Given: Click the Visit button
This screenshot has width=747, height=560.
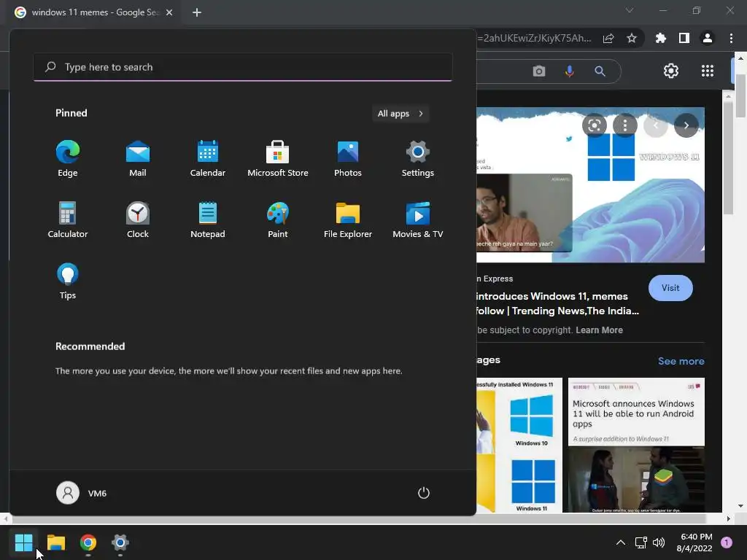Looking at the screenshot, I should 670,288.
